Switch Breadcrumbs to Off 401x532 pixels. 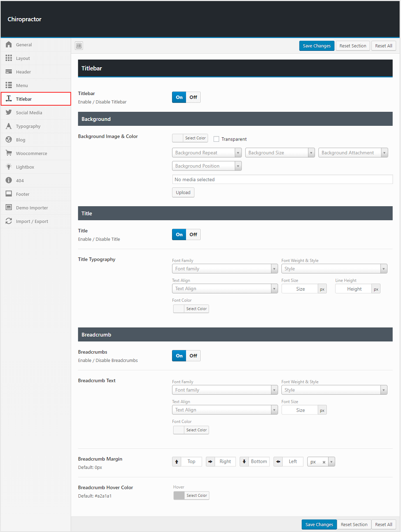pos(193,356)
